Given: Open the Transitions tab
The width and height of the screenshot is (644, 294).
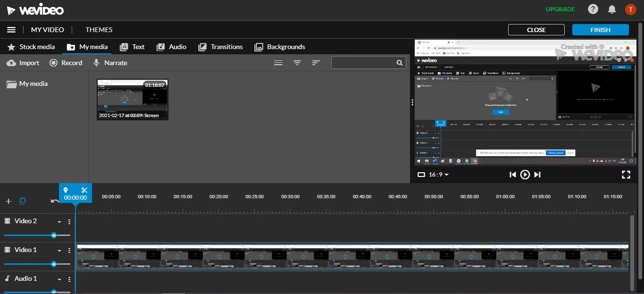Looking at the screenshot, I should 220,47.
